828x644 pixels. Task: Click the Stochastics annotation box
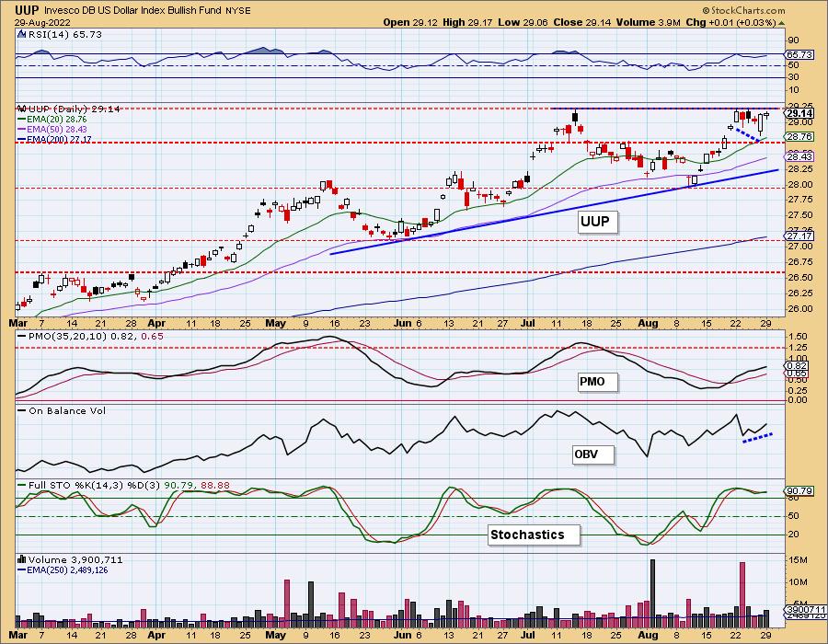pyautogui.click(x=533, y=535)
